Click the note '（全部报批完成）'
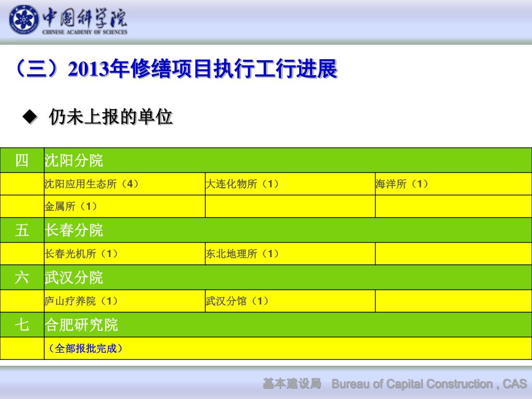The height and width of the screenshot is (399, 532). 85,349
